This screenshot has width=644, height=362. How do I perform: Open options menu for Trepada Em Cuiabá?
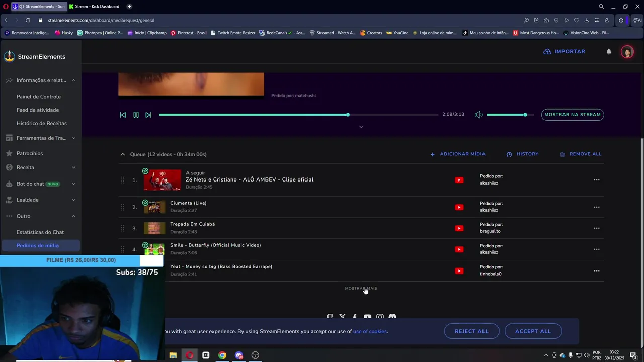pos(596,228)
